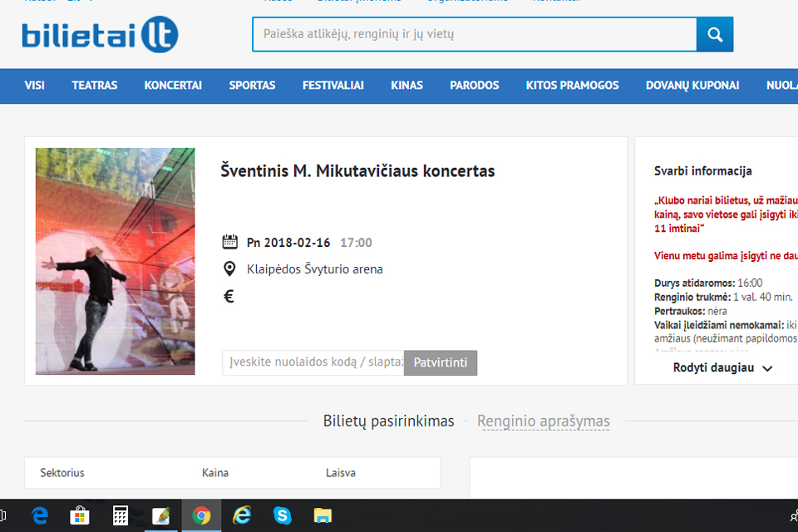The height and width of the screenshot is (532, 798).
Task: Click the concert poster thumbnail
Action: point(116,261)
